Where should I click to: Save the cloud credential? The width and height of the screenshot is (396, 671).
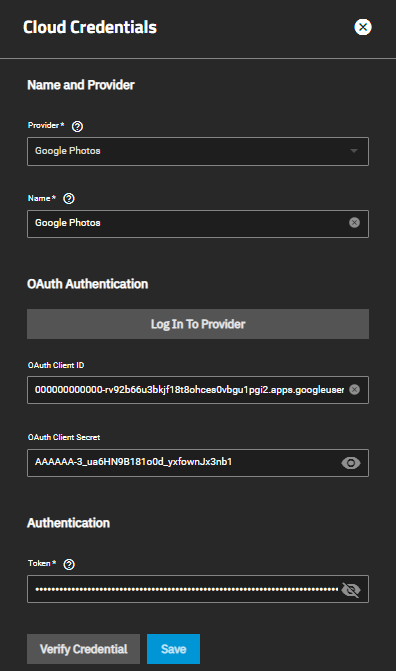pos(173,649)
